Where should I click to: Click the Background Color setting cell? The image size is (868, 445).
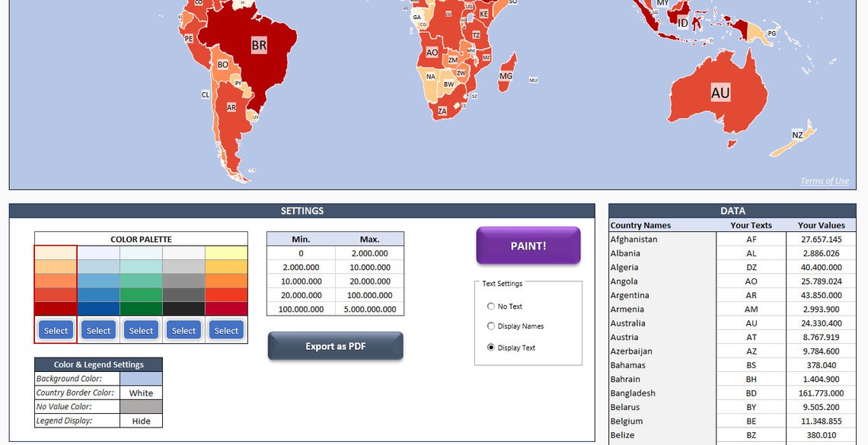[x=141, y=378]
